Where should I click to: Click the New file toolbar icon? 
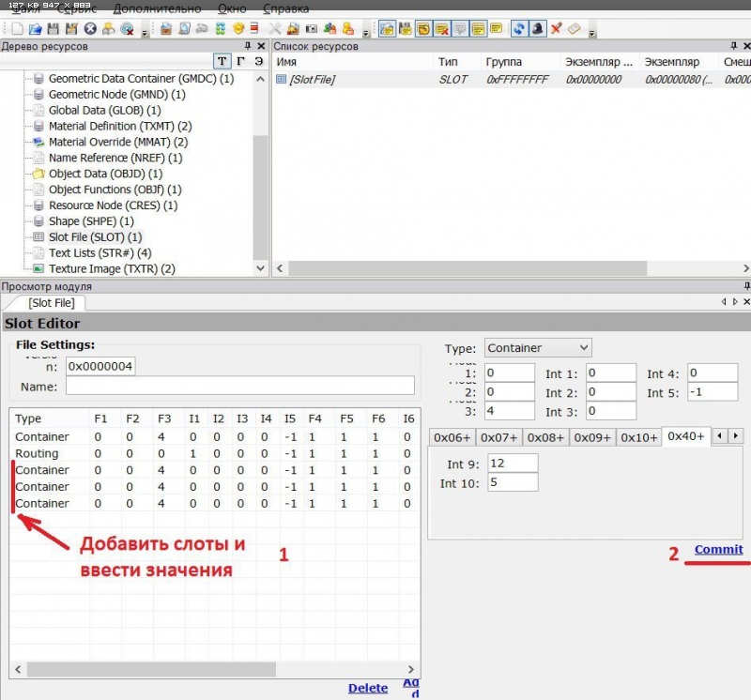tap(16, 28)
